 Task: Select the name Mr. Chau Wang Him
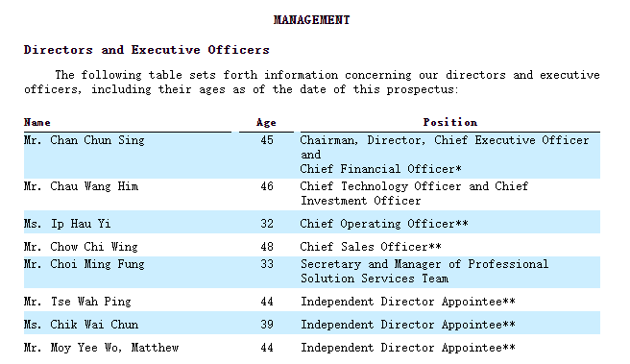click(81, 186)
